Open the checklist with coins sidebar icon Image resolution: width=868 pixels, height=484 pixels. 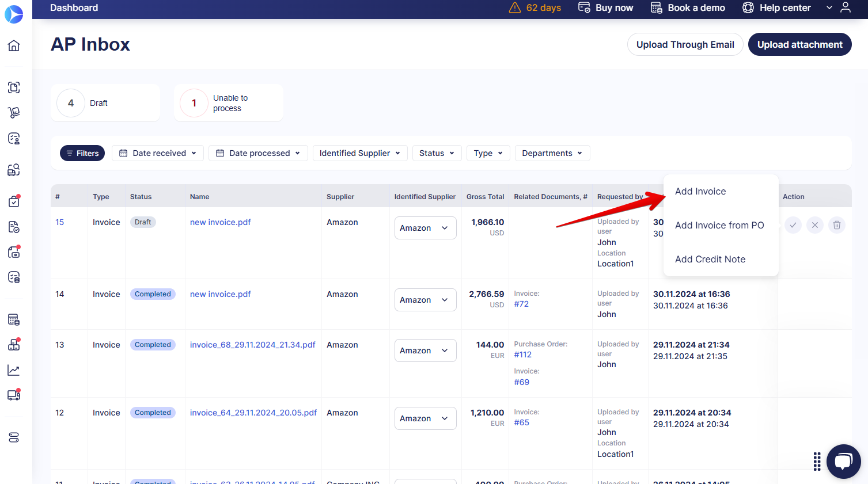[x=14, y=277]
